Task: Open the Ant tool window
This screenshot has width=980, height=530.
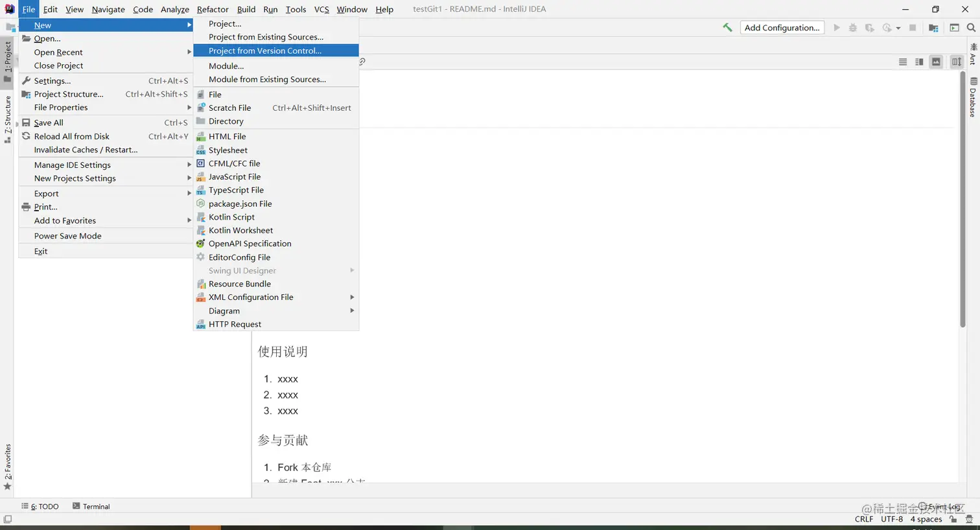Action: pyautogui.click(x=974, y=54)
